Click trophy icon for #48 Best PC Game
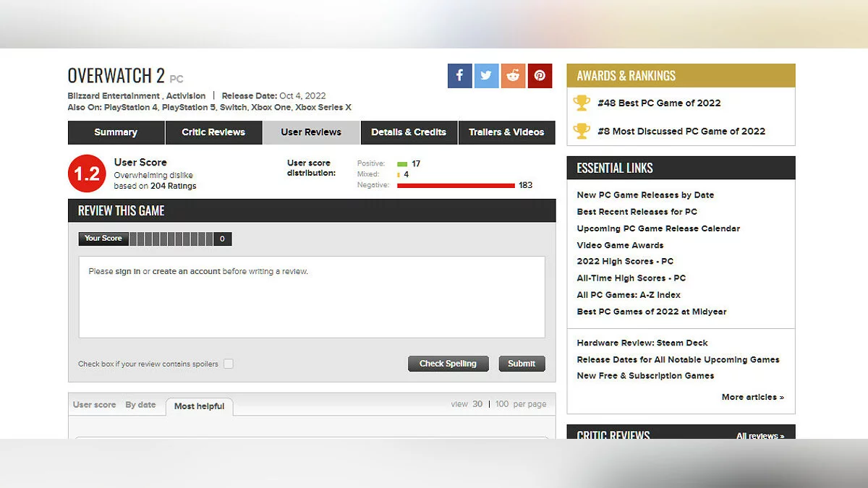Image resolution: width=868 pixels, height=488 pixels. pyautogui.click(x=582, y=103)
